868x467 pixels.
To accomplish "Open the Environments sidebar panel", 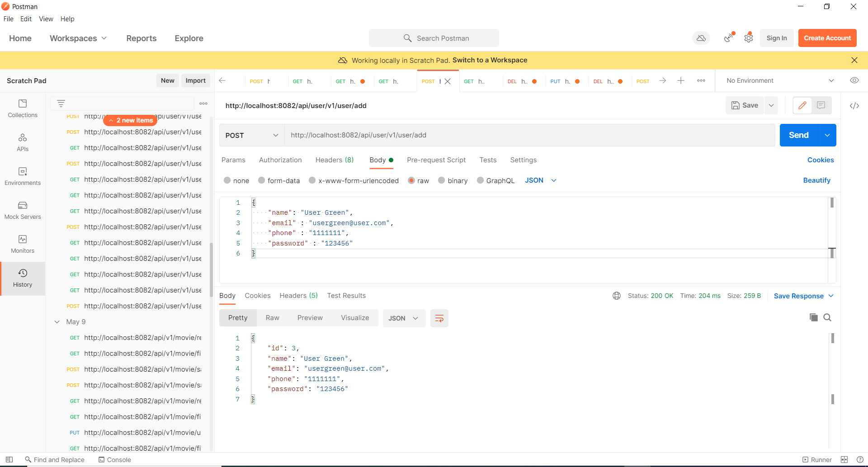I will [23, 177].
